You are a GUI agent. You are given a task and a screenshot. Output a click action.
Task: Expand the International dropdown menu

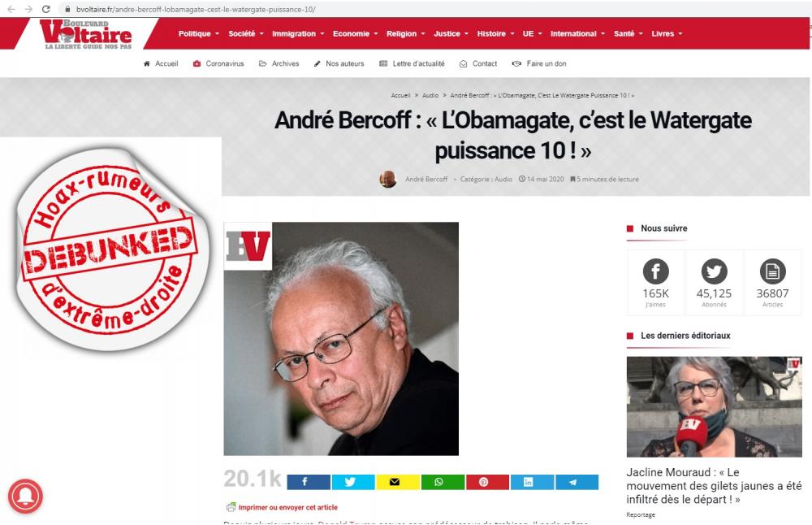tap(577, 33)
